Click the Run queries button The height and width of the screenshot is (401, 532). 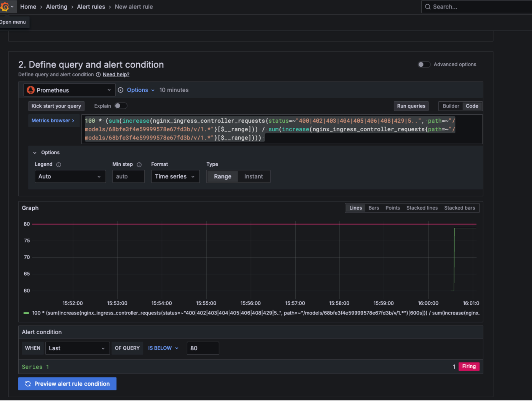[411, 106]
